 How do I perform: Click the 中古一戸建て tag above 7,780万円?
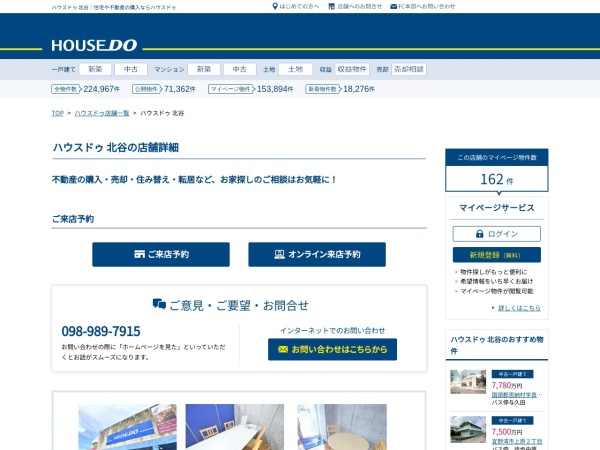512,374
